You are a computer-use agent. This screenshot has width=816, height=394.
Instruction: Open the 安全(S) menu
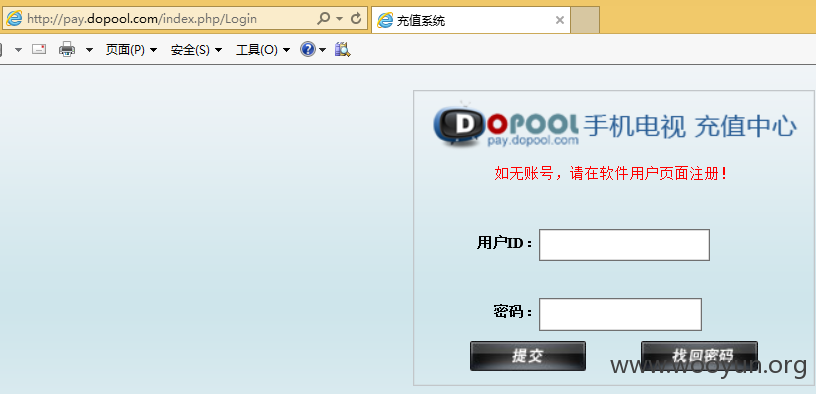[196, 50]
